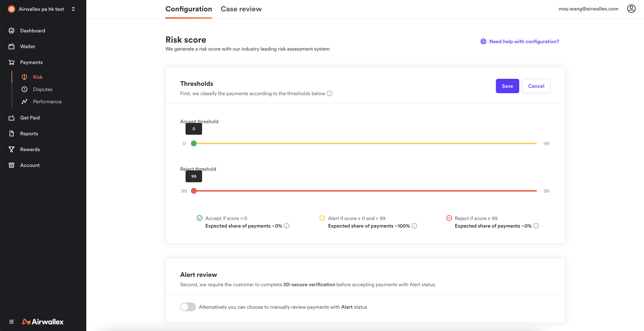
Task: Select the Dashboard icon in sidebar
Action: [x=12, y=30]
